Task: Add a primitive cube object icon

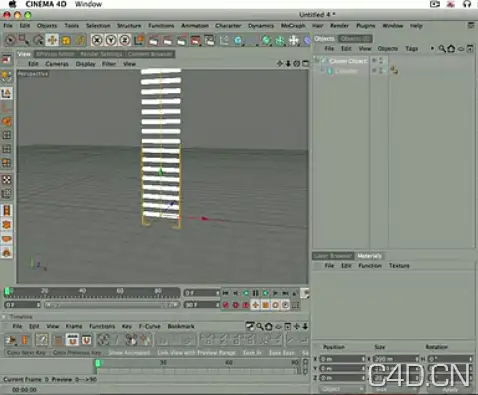Action: (x=238, y=40)
